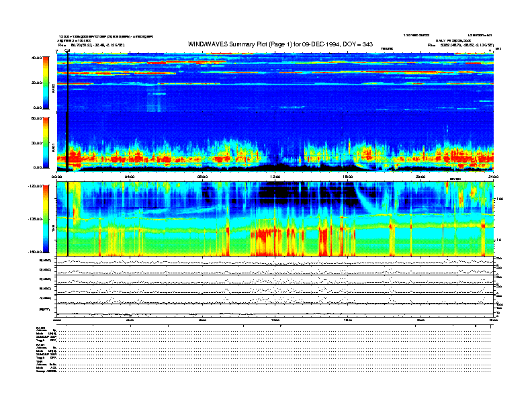Click the RAD1 spectrogram color bar

(46, 143)
